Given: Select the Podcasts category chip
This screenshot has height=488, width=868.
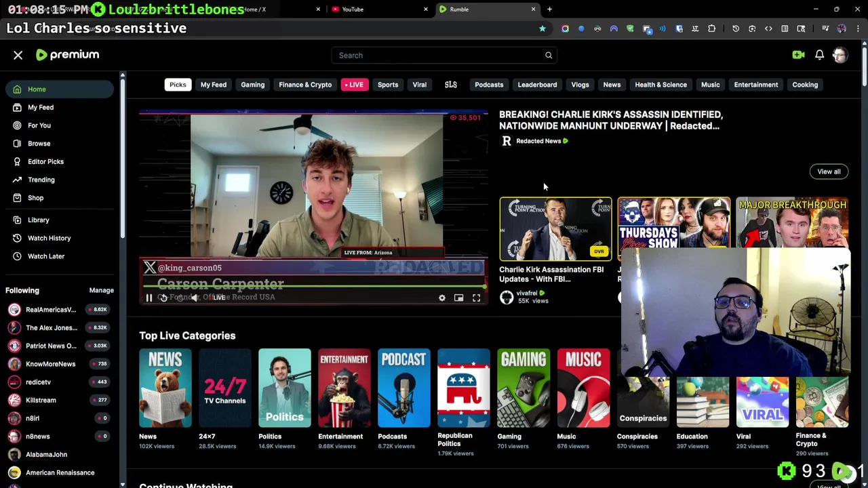Looking at the screenshot, I should pos(489,85).
